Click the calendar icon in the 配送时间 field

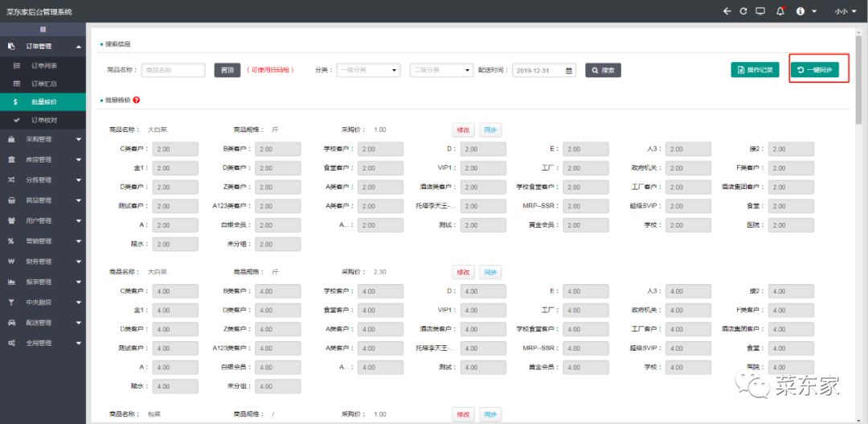coord(568,70)
